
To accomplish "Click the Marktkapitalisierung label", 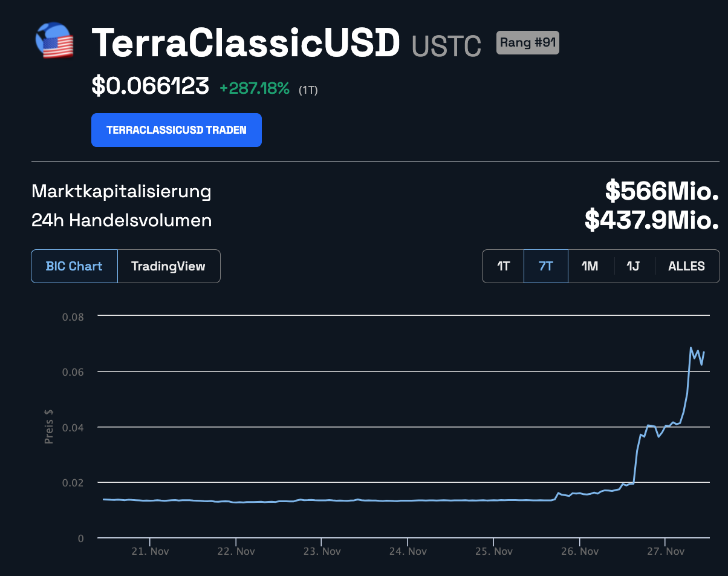I will click(121, 192).
